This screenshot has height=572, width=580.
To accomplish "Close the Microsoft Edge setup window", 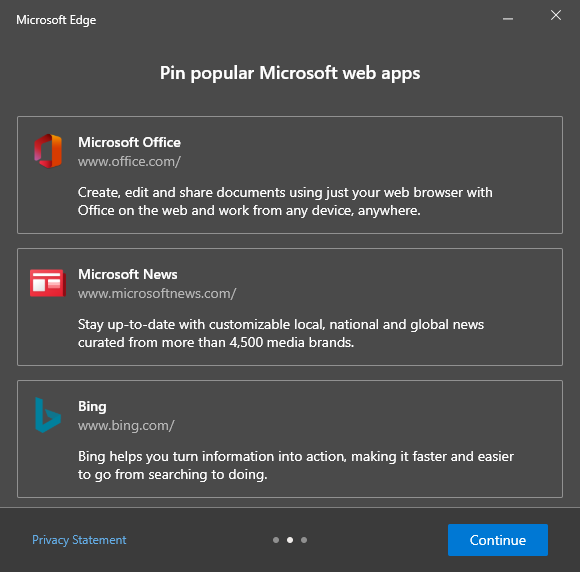I will click(556, 15).
